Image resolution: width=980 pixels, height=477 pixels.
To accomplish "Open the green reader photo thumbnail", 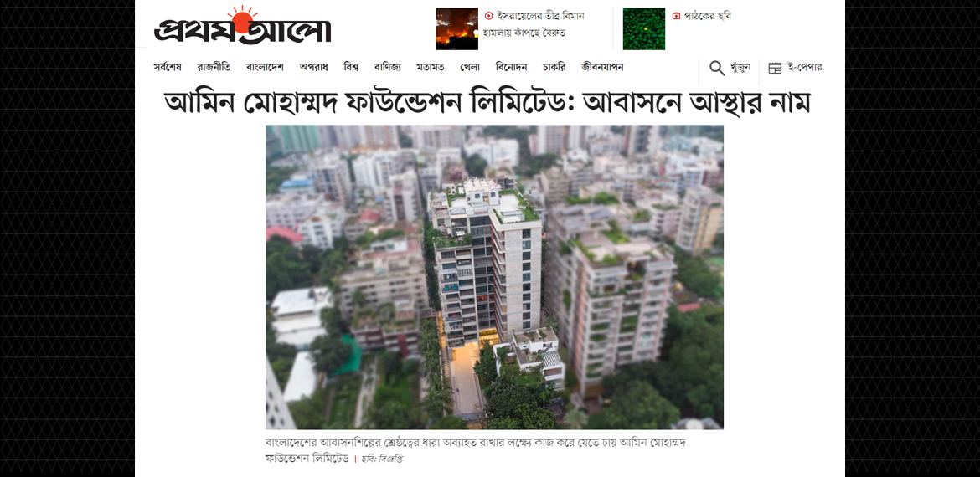I will [x=644, y=28].
